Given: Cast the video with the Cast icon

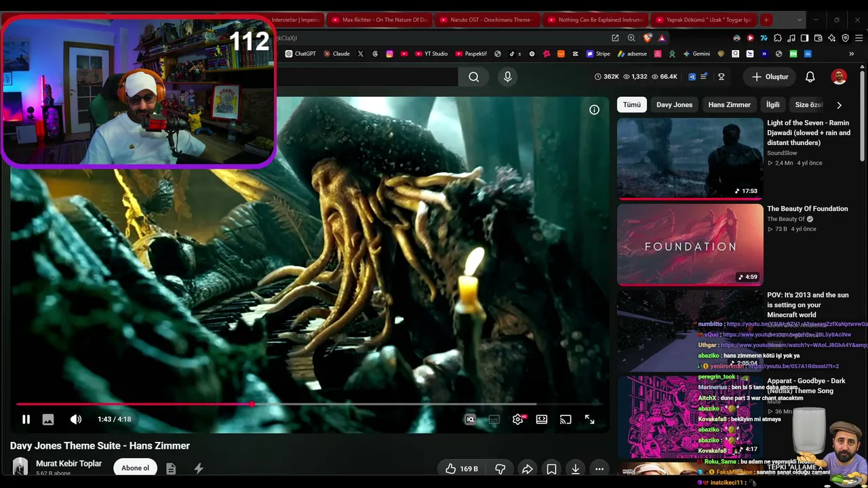Looking at the screenshot, I should pyautogui.click(x=566, y=420).
